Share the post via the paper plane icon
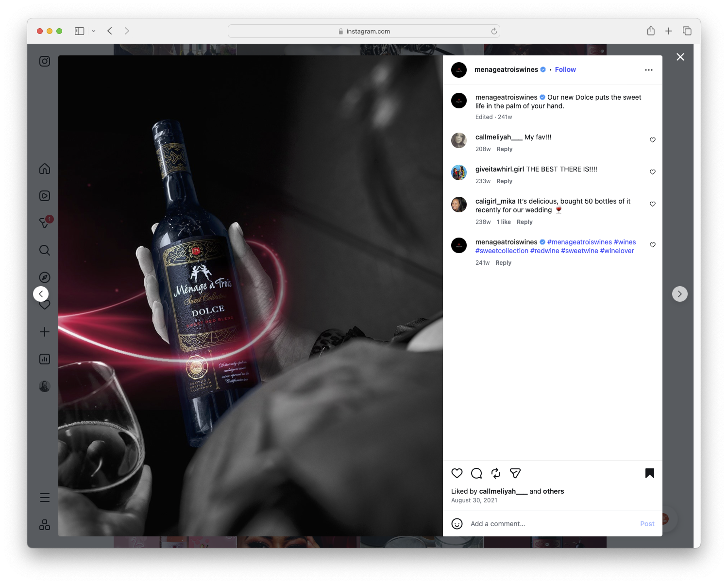Viewport: 728px width, 584px height. coord(515,473)
